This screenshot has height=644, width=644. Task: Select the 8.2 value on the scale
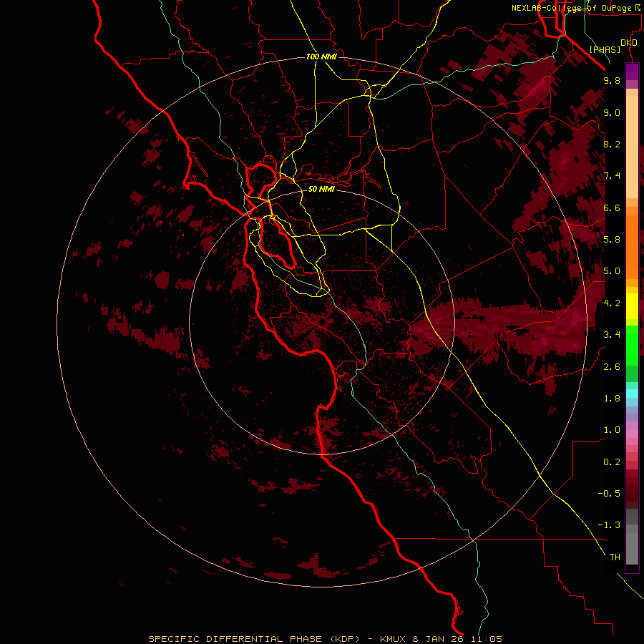[x=612, y=144]
